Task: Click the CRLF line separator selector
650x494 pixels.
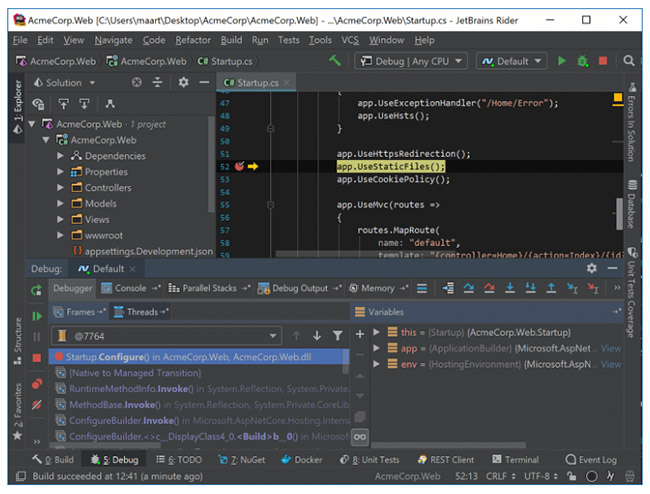Action: pos(501,476)
